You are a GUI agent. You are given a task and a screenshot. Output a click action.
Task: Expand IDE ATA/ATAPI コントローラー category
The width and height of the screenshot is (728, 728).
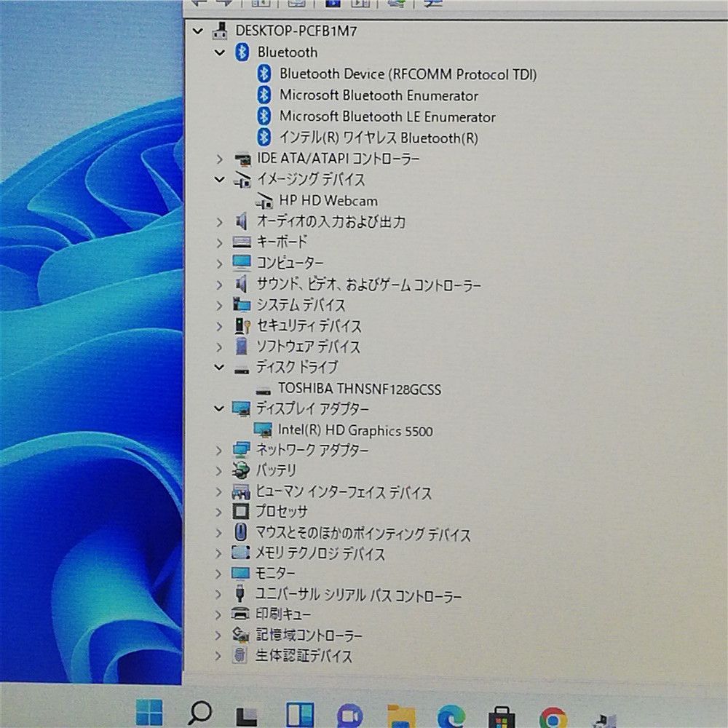point(220,159)
